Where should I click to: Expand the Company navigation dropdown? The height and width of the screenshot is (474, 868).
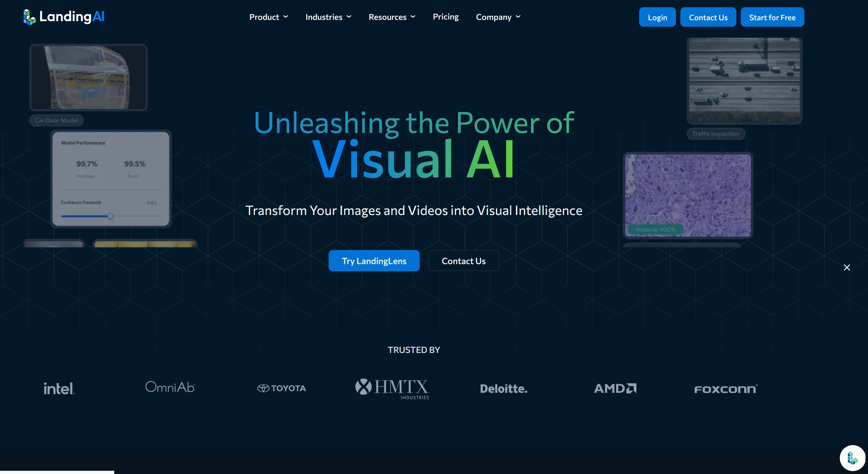499,17
